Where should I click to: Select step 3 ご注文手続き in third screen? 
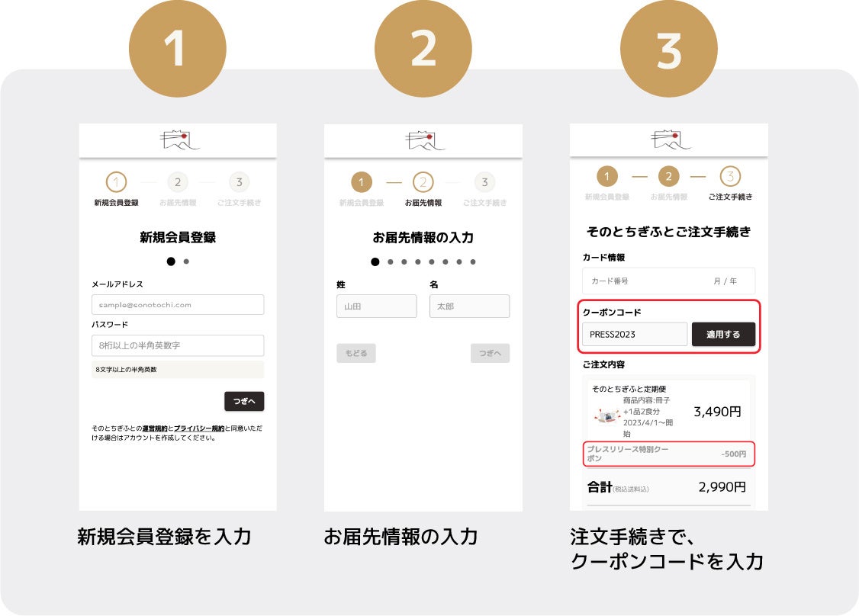tap(730, 184)
